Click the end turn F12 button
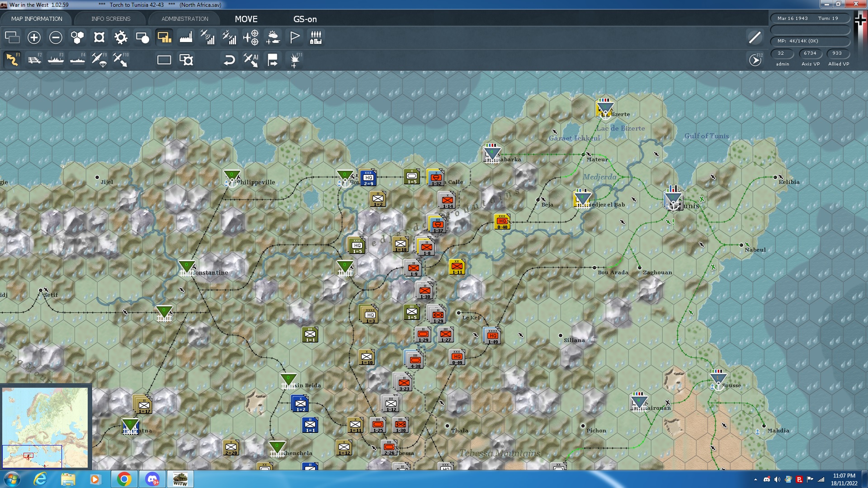This screenshot has height=488, width=868. coord(755,60)
